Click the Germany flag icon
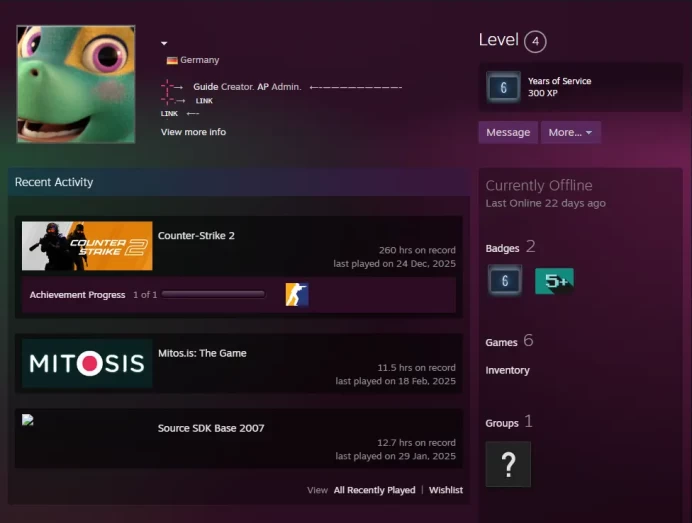Viewport: 692px width, 523px height. point(172,60)
